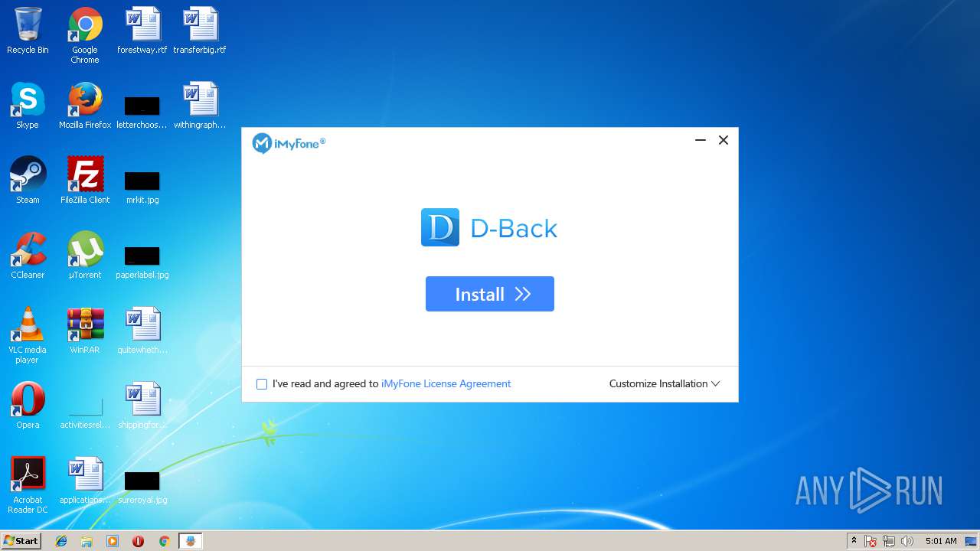Open the Windows Start menu

(x=21, y=540)
